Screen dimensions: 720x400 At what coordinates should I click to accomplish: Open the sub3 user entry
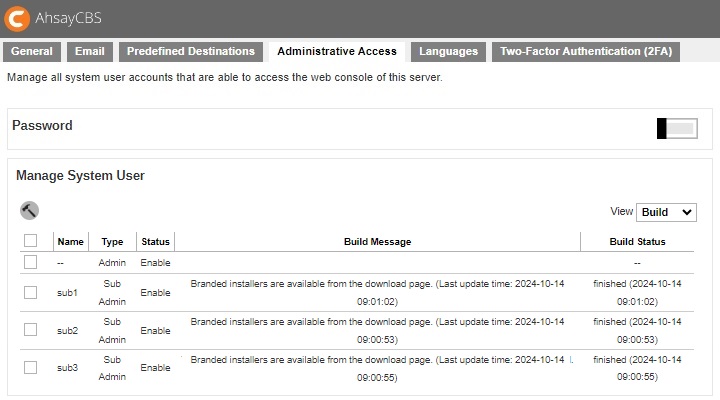[x=67, y=368]
